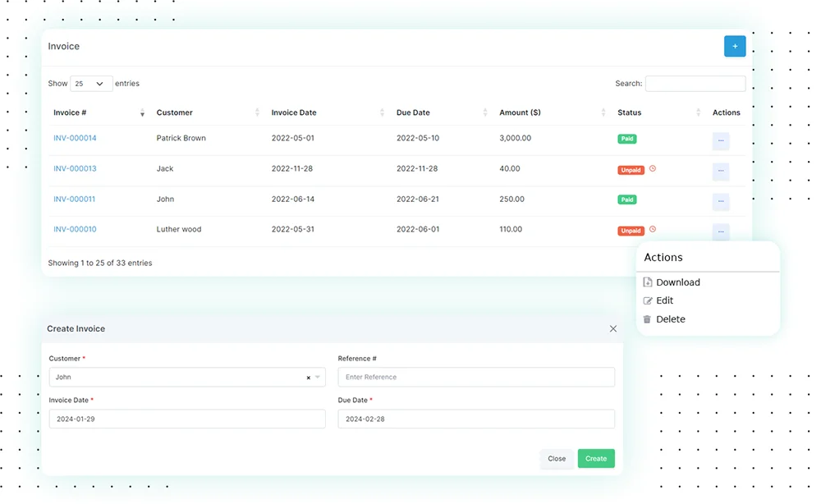The width and height of the screenshot is (821, 504).
Task: Click inside the Search field
Action: pos(695,83)
